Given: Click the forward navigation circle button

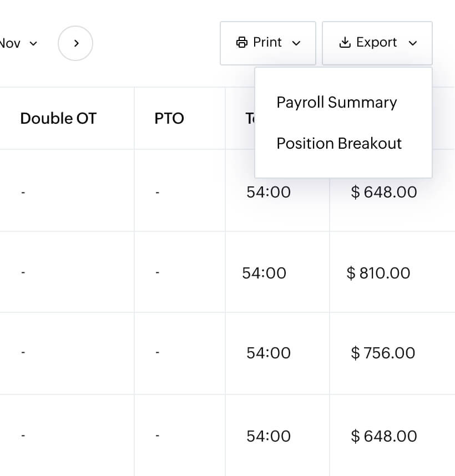Looking at the screenshot, I should 75,43.
